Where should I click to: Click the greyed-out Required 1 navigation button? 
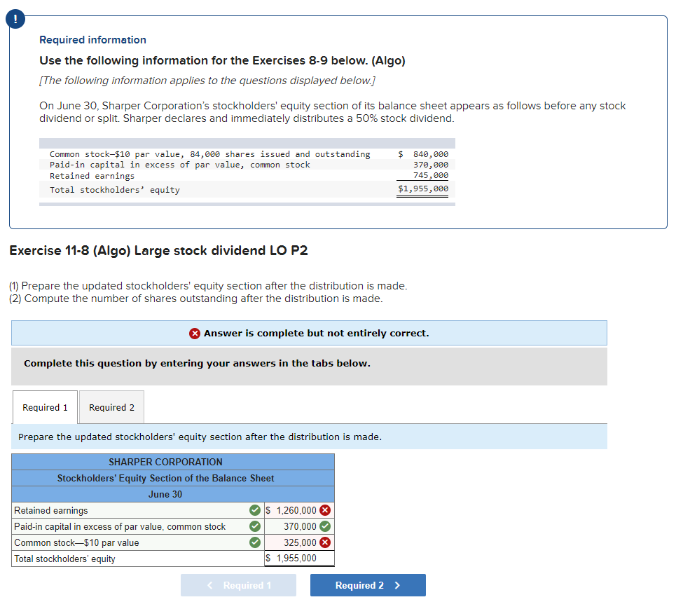point(238,585)
